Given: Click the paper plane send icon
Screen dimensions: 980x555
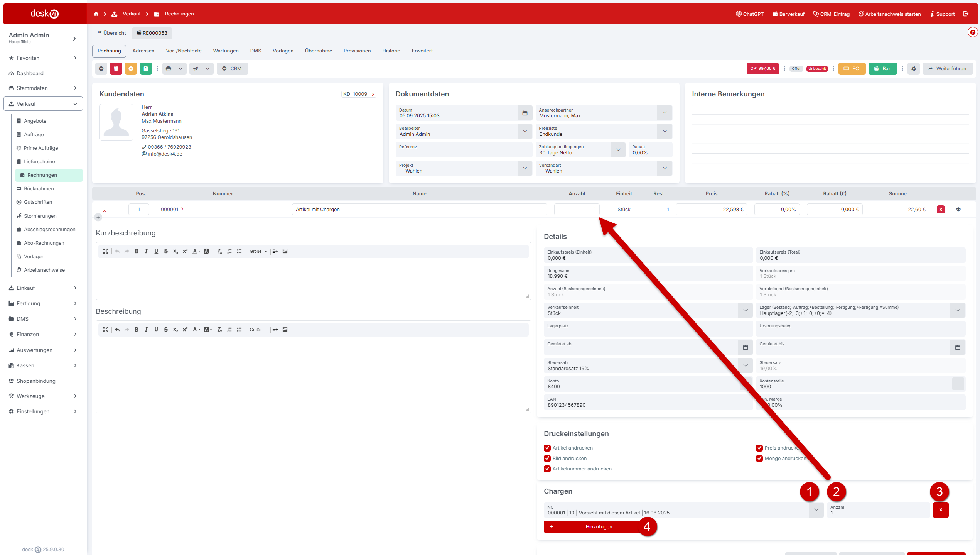Looking at the screenshot, I should click(196, 69).
